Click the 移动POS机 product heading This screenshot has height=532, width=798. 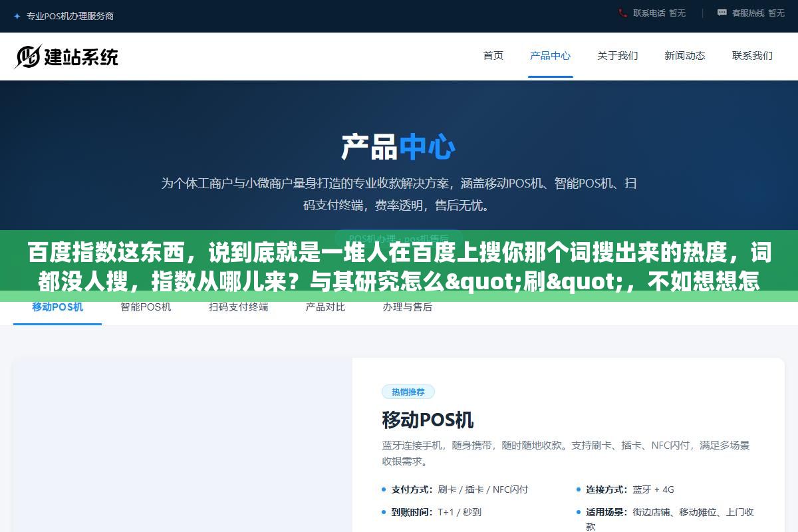coord(428,420)
